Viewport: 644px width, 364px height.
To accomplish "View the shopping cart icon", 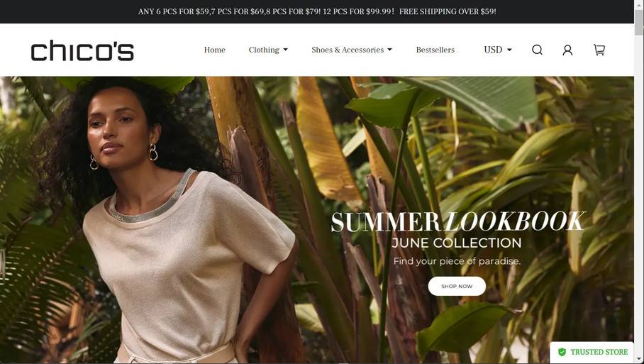I will click(x=599, y=50).
